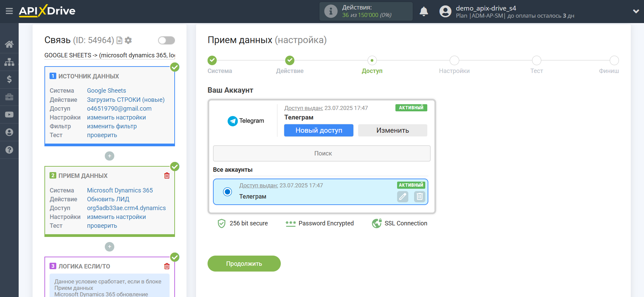
Task: Open the hamburger menu
Action: pos(9,11)
